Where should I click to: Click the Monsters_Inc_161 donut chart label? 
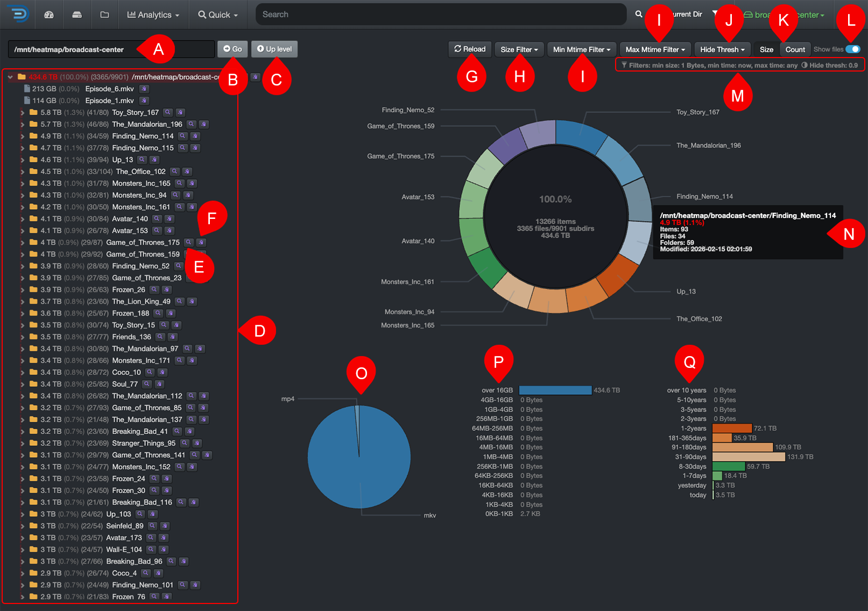407,282
